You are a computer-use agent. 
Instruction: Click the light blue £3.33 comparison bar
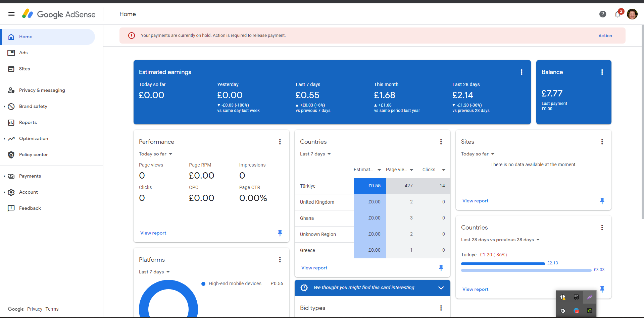[x=526, y=270]
